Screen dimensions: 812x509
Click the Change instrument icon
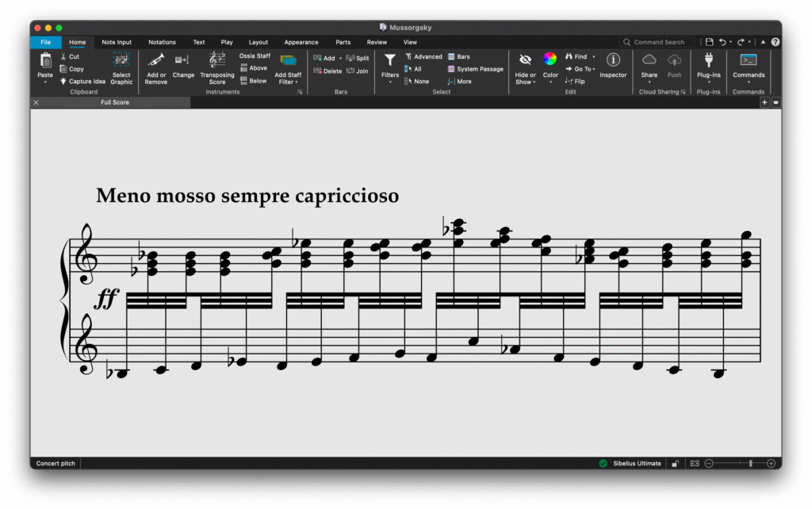tap(183, 60)
